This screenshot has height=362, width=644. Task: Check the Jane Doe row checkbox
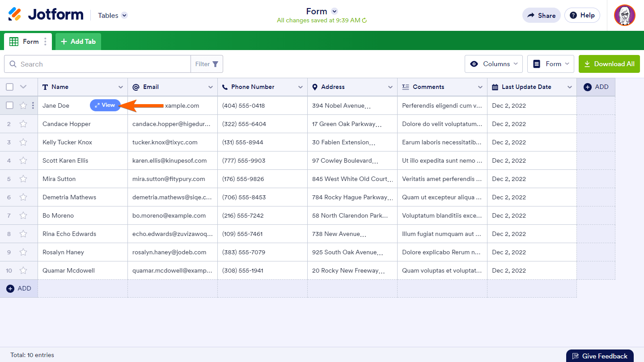coord(10,105)
